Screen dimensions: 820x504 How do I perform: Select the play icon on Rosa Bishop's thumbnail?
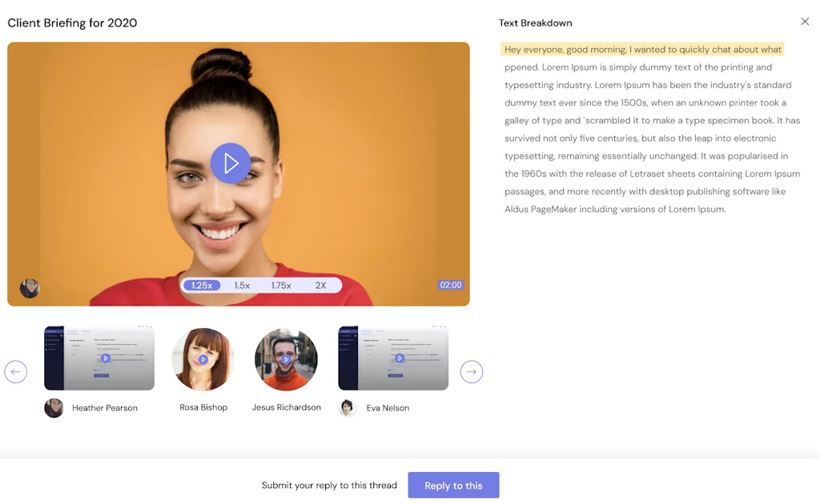[x=203, y=358]
